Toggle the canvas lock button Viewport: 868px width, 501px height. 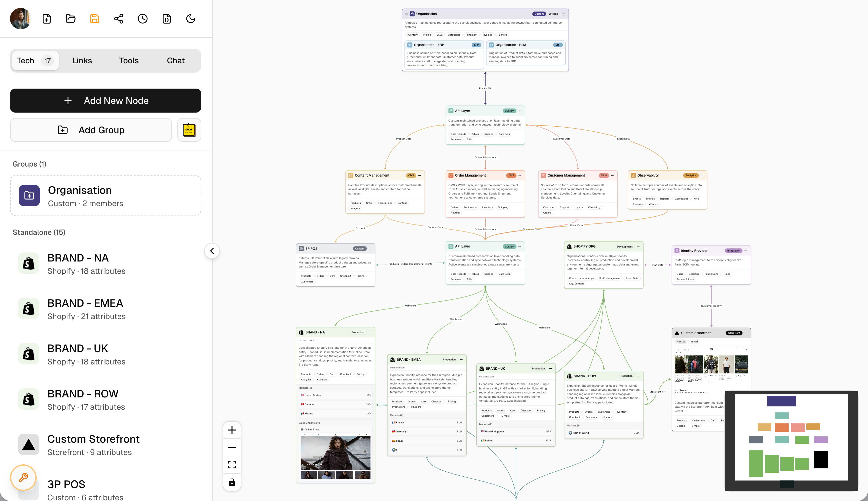tap(232, 482)
